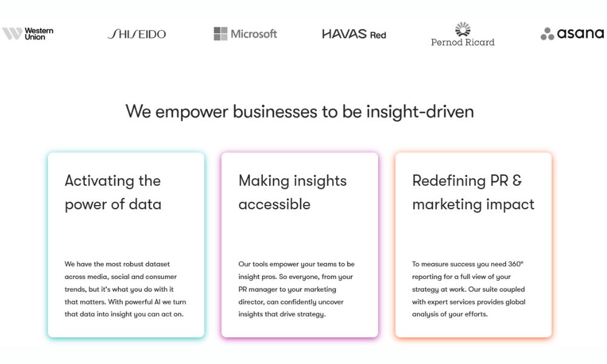The width and height of the screenshot is (607, 364).
Task: Click the Asana three-dot icon
Action: tap(547, 34)
